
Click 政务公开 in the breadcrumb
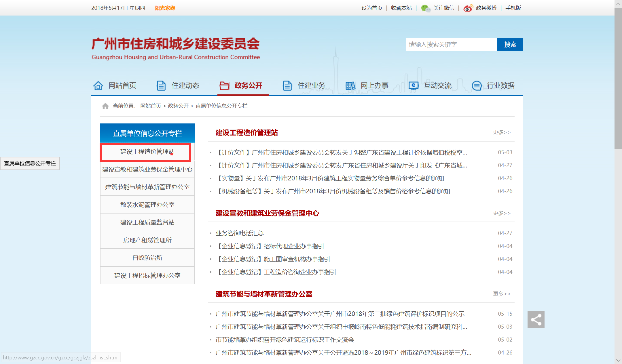pos(178,106)
